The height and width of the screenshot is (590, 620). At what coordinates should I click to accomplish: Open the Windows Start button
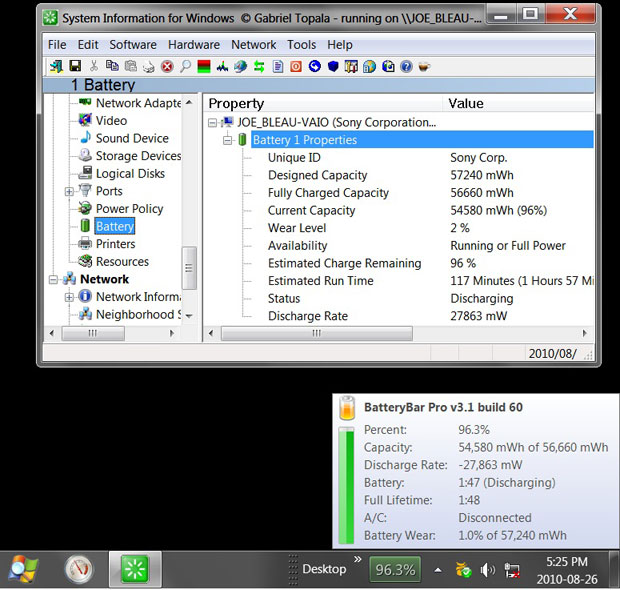coord(24,569)
